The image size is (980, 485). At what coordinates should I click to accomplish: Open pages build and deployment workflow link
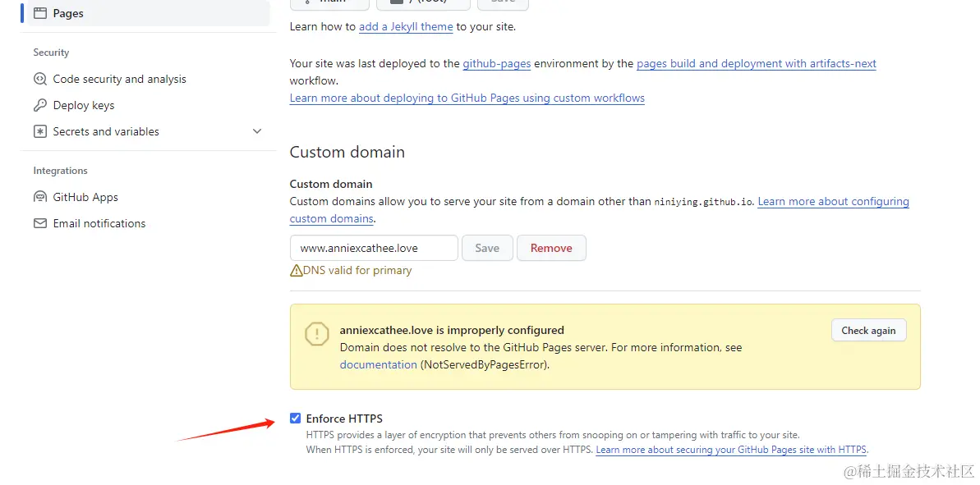pos(757,64)
